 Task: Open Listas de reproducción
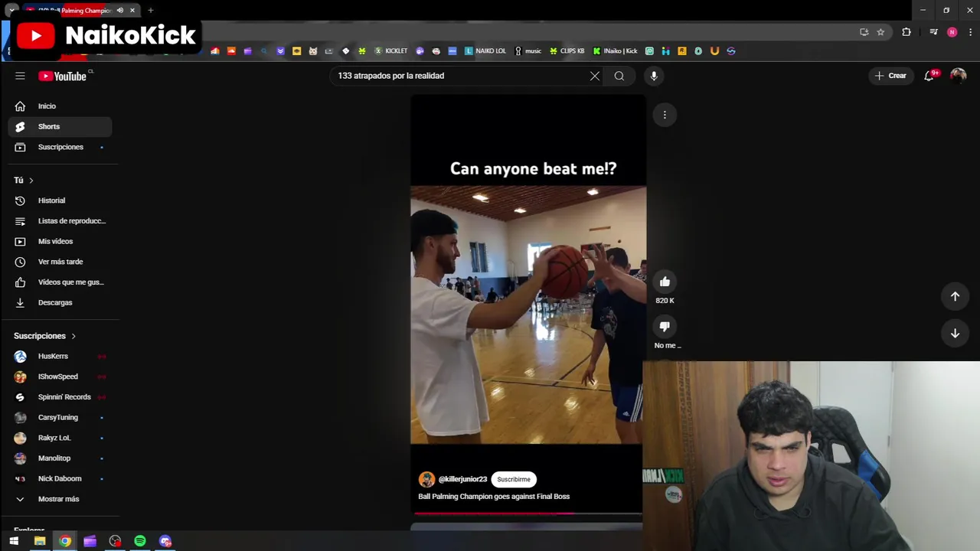tap(60, 221)
